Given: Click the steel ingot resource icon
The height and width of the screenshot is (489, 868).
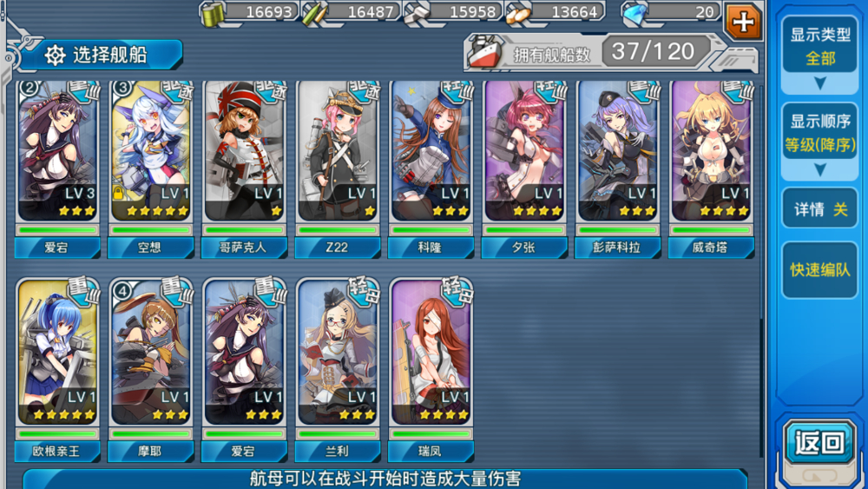Looking at the screenshot, I should (418, 15).
